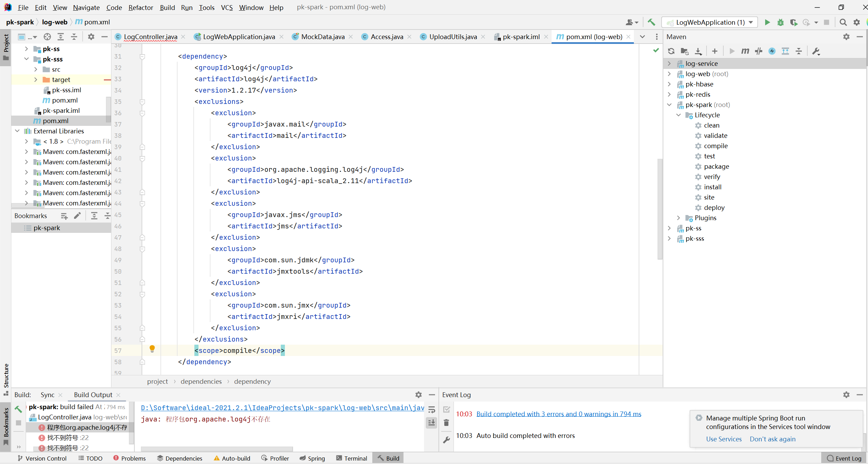
Task: Switch to UploadUtils.java tab
Action: pyautogui.click(x=453, y=37)
